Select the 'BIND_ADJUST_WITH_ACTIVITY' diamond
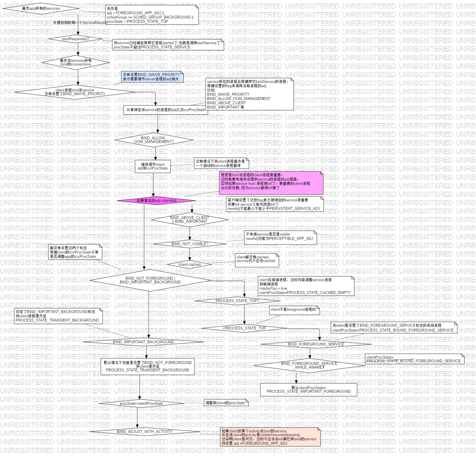The height and width of the screenshot is (458, 476). coord(145,432)
